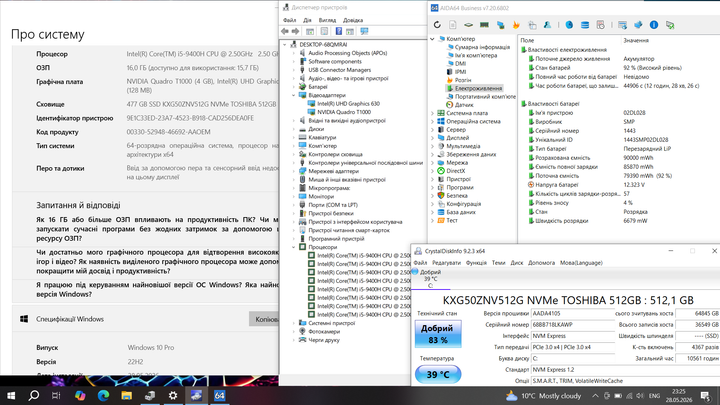Select Сумарна інформація in AIDA64 tree
The image size is (720, 405).
(x=482, y=47)
